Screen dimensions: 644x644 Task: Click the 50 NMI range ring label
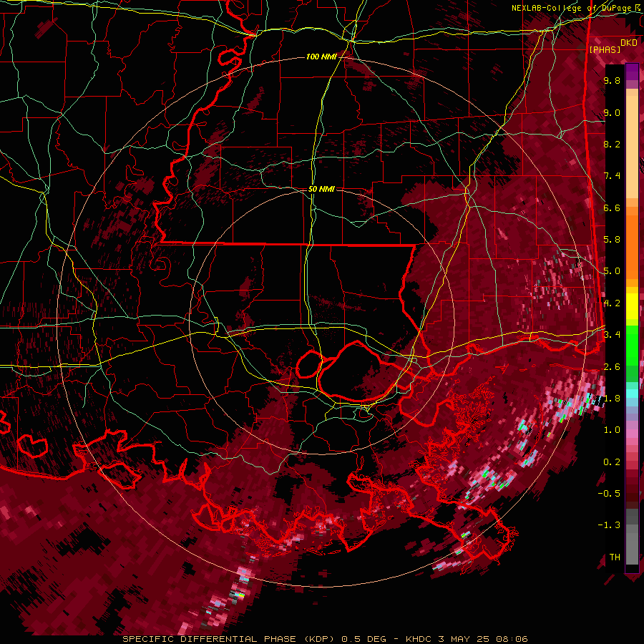click(x=321, y=189)
